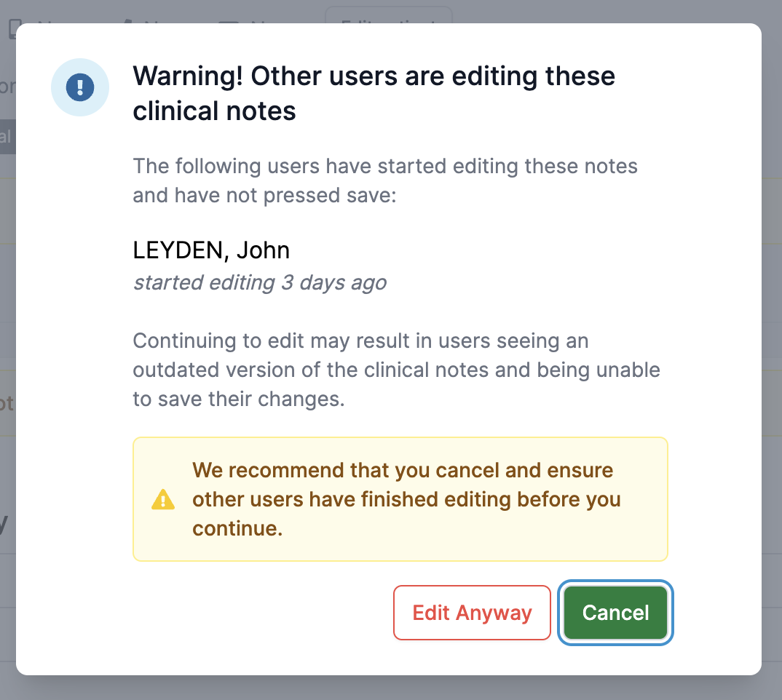Click the 'Continuing to edit may result' paragraph

397,370
